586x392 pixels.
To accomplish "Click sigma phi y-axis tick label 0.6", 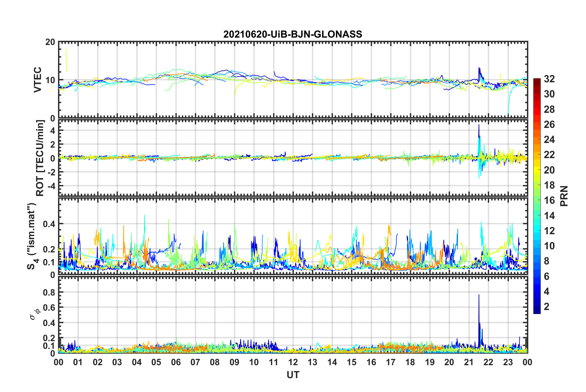I will pos(49,308).
